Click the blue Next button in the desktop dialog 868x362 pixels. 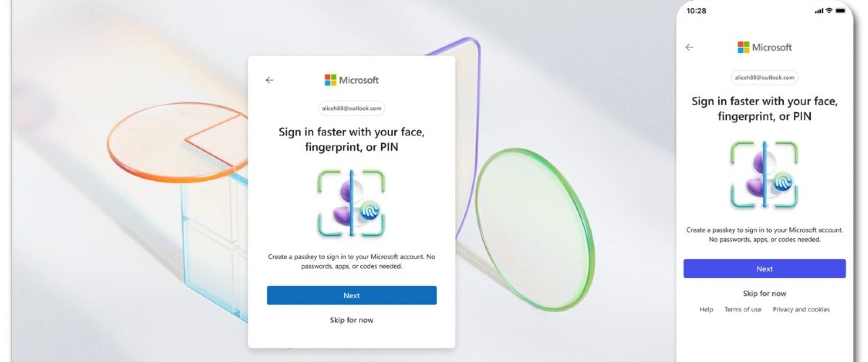(x=352, y=295)
